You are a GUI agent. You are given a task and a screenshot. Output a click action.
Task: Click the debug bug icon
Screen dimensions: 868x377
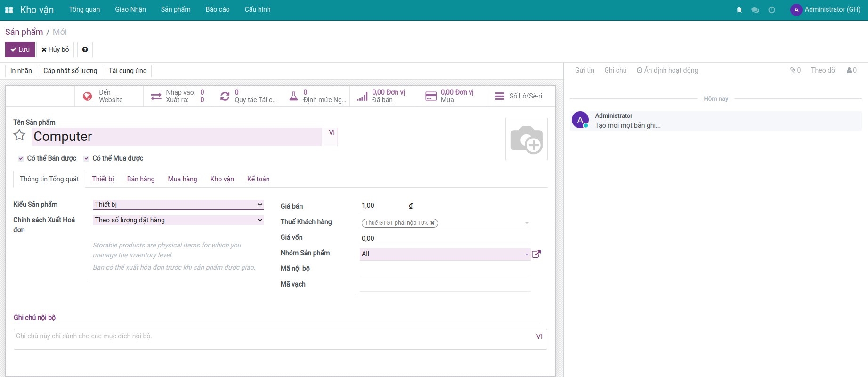tap(739, 10)
